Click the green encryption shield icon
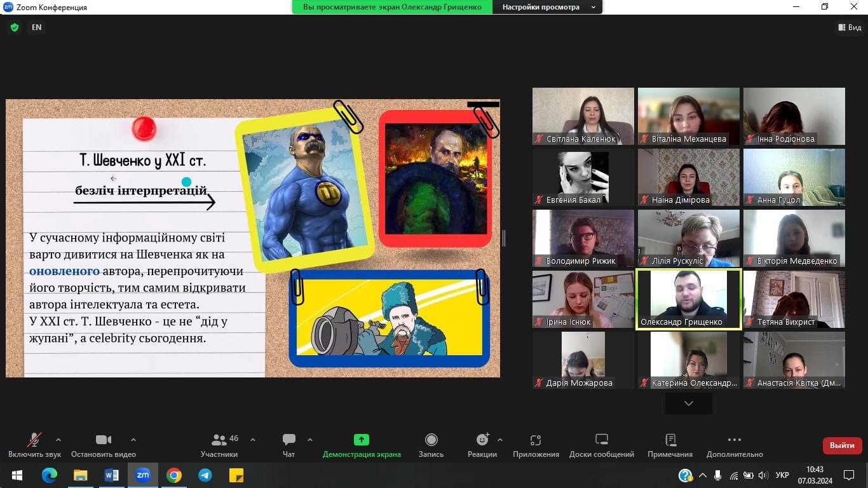 15,27
